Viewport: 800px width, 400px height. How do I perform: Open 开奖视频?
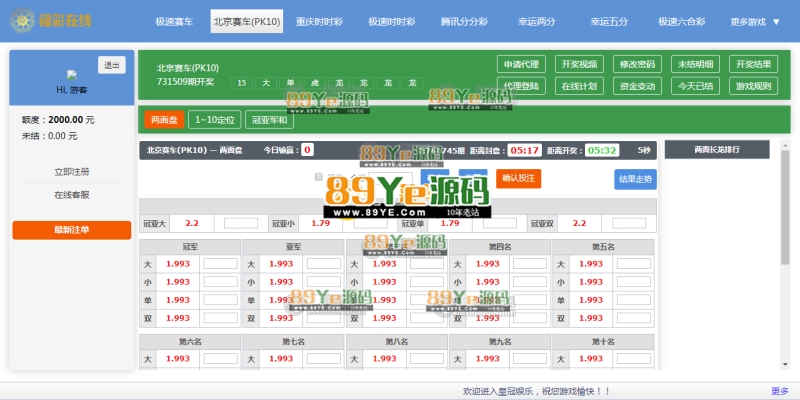pyautogui.click(x=579, y=64)
